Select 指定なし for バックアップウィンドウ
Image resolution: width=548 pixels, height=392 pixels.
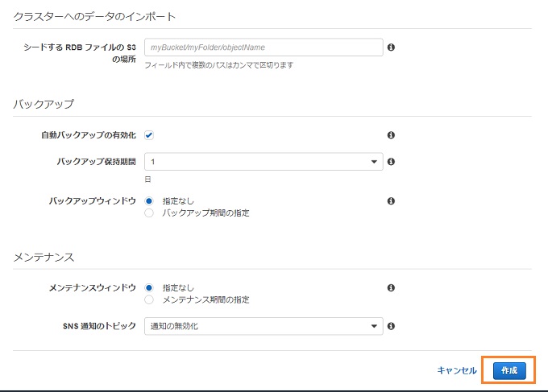point(149,201)
